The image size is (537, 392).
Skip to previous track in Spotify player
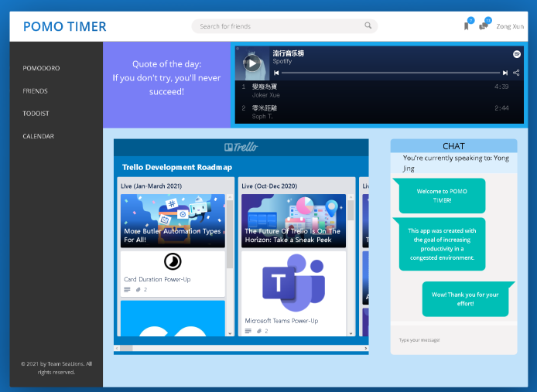pyautogui.click(x=276, y=73)
